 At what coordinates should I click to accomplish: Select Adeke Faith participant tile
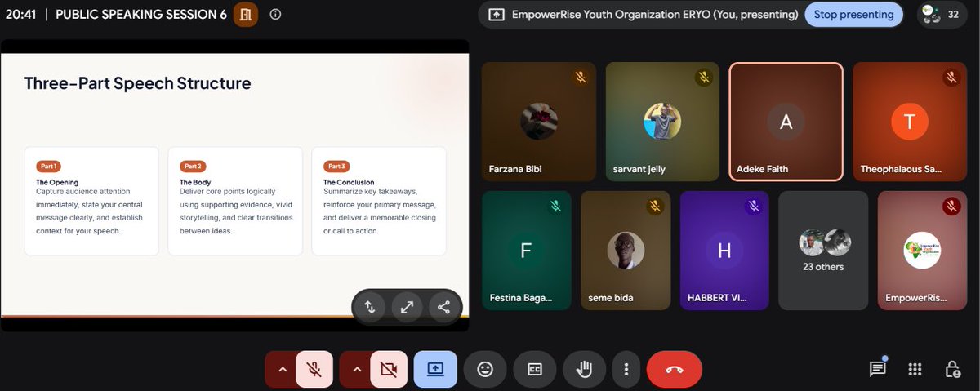point(786,121)
